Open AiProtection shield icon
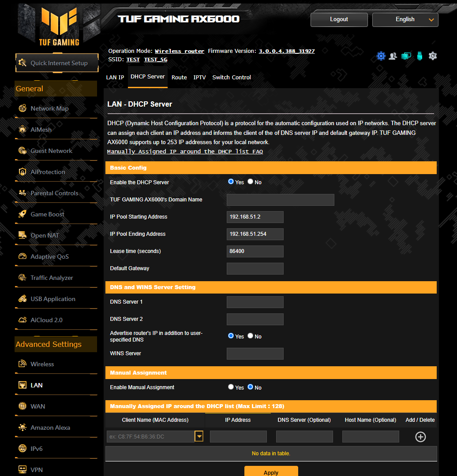Image resolution: width=457 pixels, height=476 pixels. [x=22, y=172]
